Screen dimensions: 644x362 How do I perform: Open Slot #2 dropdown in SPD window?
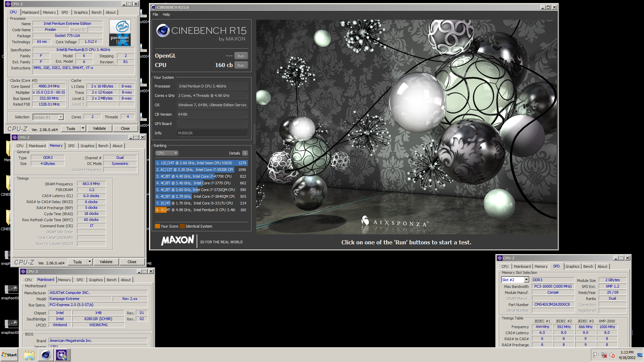(x=526, y=280)
